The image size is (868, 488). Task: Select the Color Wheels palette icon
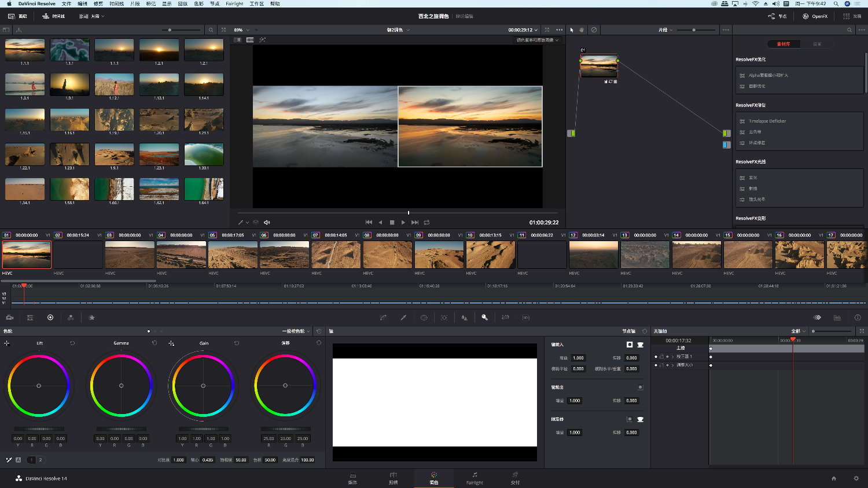click(50, 317)
